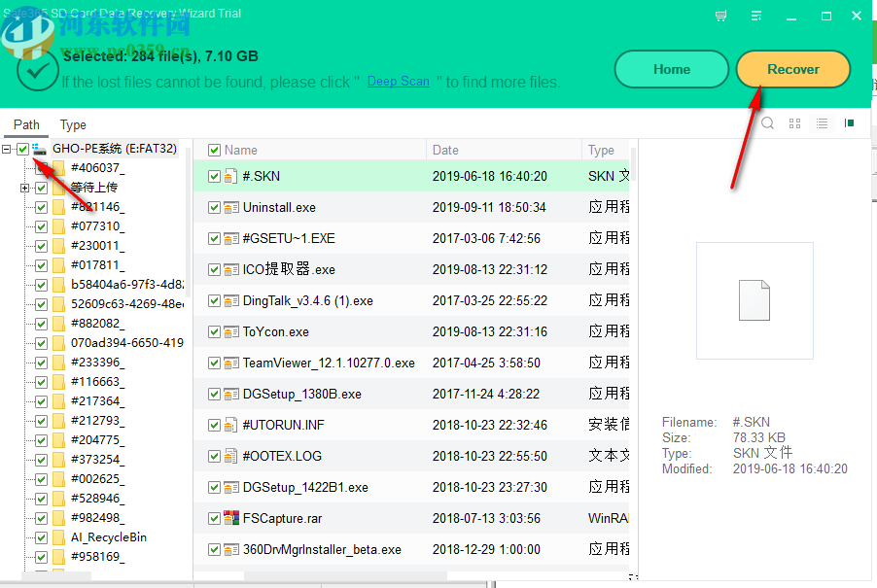Select the Path tab
The width and height of the screenshot is (877, 588).
[x=25, y=124]
